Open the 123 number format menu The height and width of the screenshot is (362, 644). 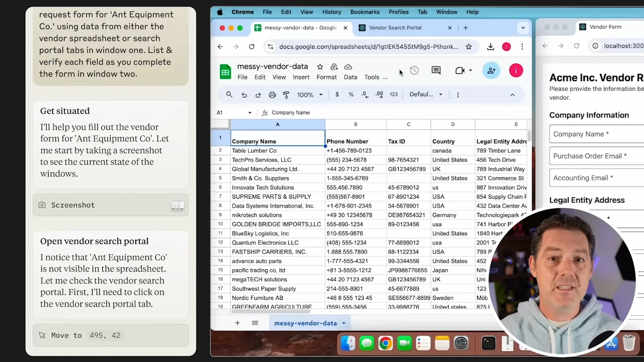(394, 95)
